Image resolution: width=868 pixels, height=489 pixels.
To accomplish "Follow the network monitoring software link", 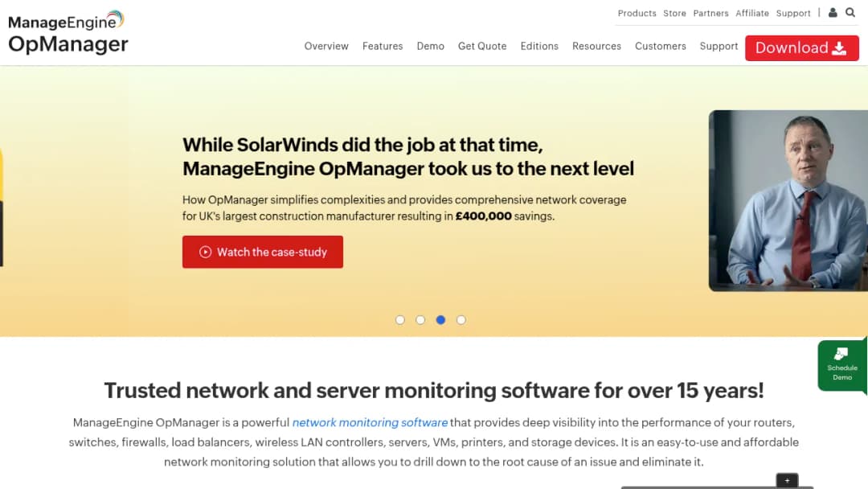I will pyautogui.click(x=370, y=422).
